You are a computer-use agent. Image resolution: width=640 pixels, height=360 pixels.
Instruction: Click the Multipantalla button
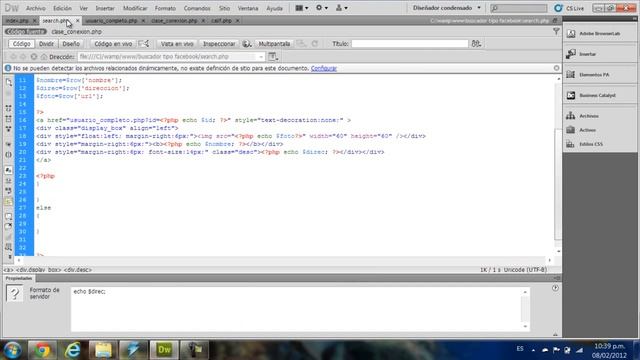tap(274, 44)
